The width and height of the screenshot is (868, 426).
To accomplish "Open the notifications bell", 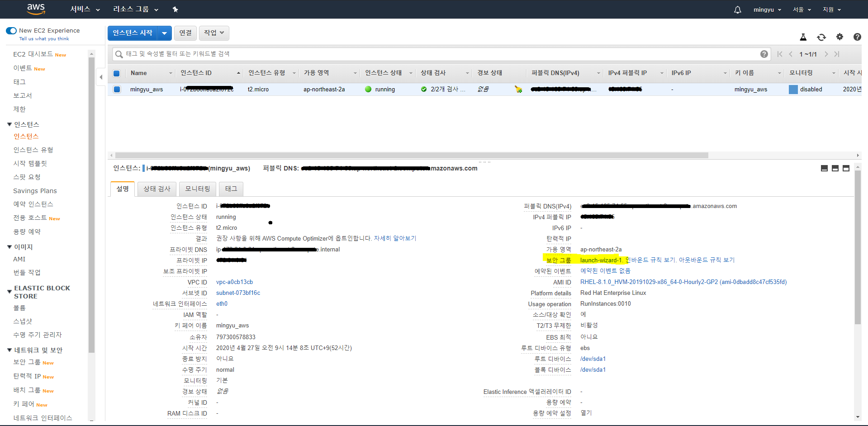I will coord(737,9).
